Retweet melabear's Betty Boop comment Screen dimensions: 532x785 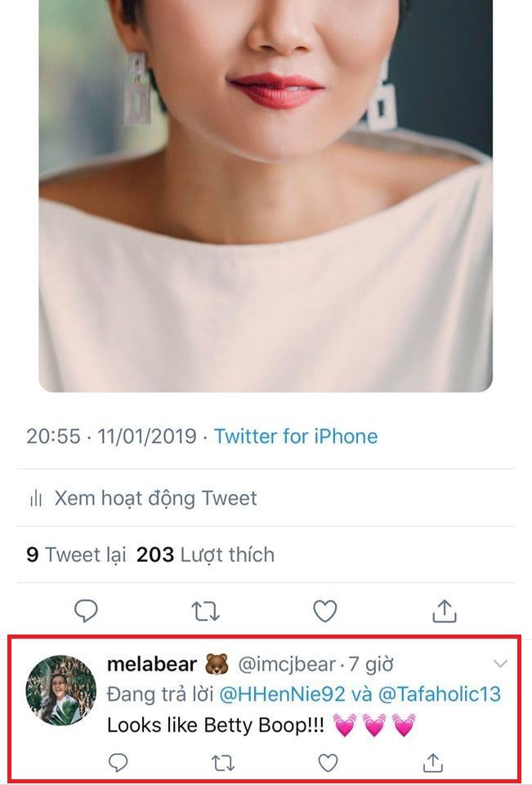222,762
